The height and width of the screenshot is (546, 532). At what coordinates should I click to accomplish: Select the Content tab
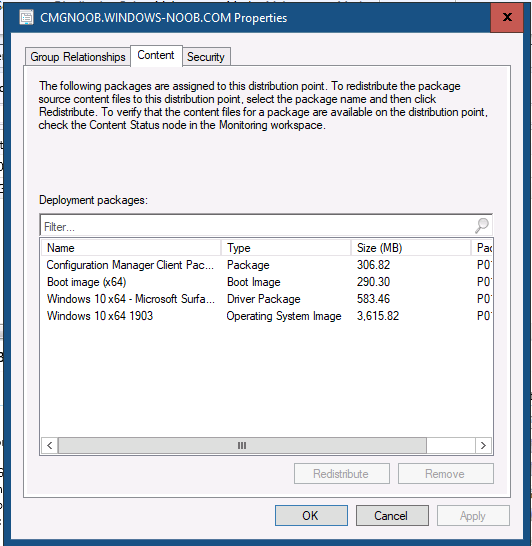coord(156,55)
